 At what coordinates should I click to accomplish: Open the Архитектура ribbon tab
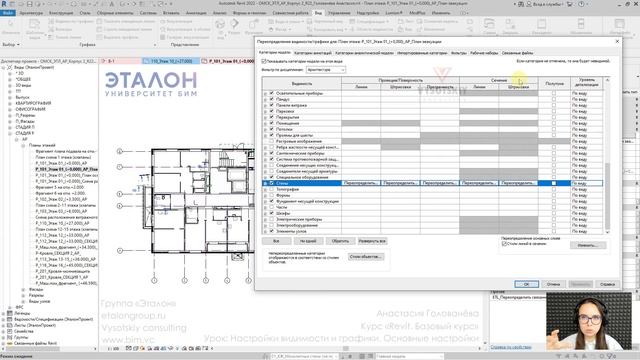31,13
